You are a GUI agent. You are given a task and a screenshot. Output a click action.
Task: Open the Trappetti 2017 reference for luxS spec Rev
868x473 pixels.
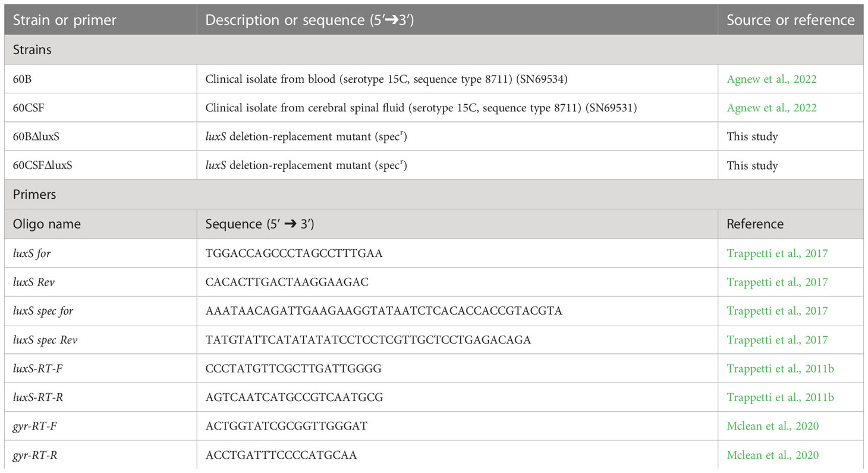pyautogui.click(x=776, y=340)
